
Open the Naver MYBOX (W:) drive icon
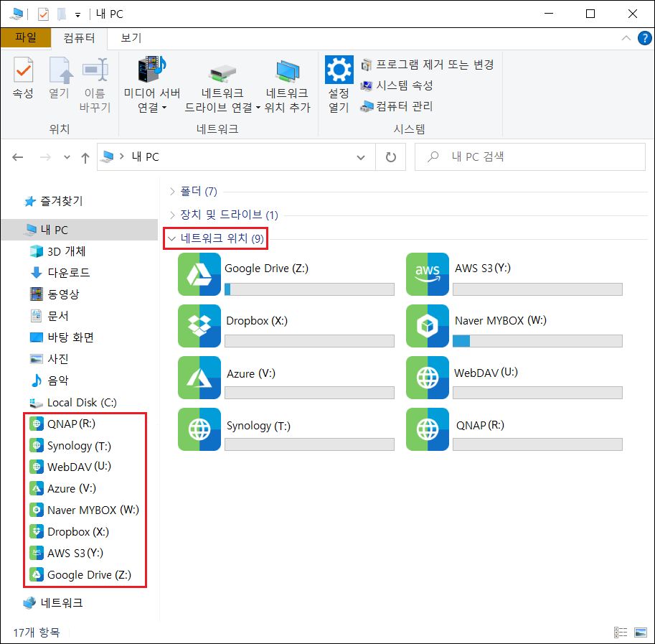coord(428,326)
